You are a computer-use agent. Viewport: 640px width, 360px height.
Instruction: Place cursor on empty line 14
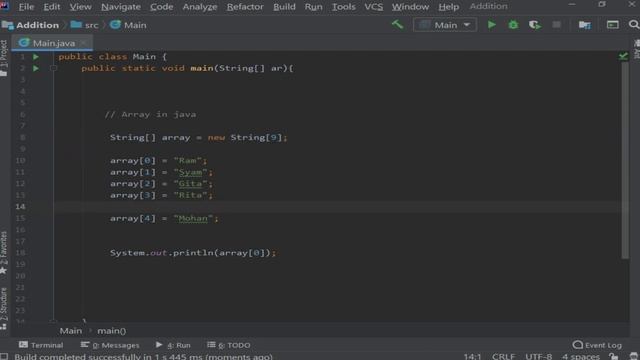[x=339, y=207]
